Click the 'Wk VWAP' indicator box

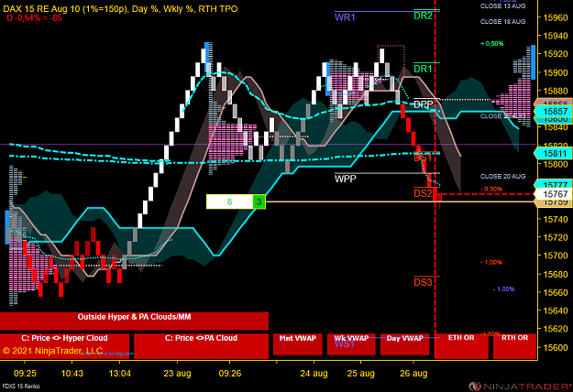[351, 343]
